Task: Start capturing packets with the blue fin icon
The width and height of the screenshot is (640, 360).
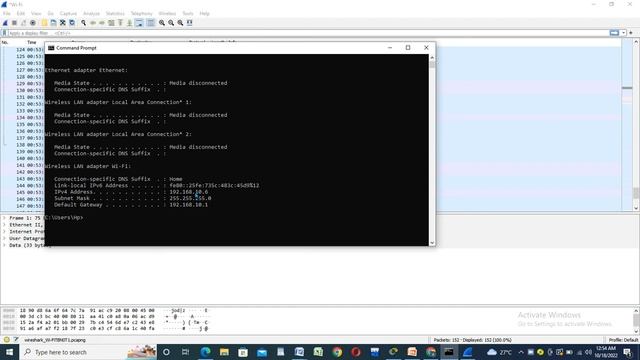Action: tap(5, 23)
